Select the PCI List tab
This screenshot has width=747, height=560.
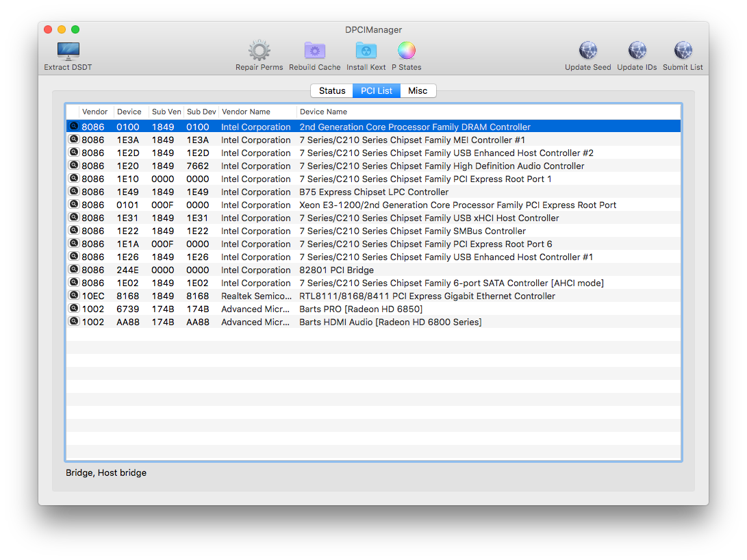(x=377, y=91)
